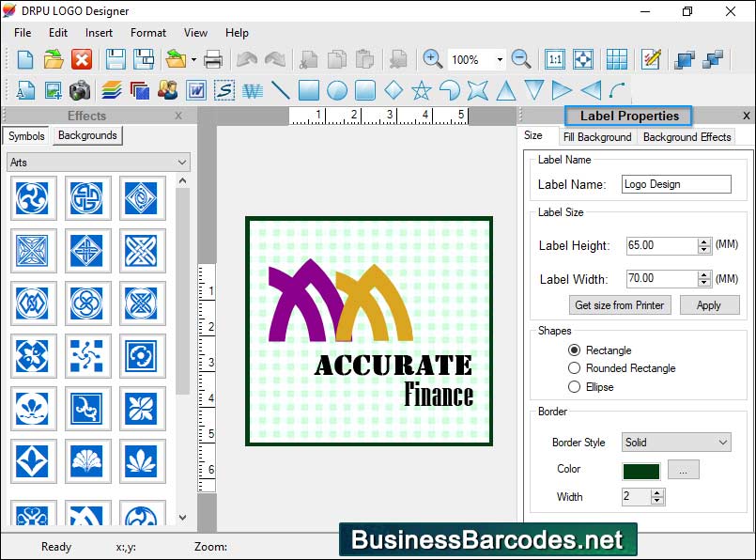Screen dimensions: 756x560
Task: Select the ellipse shape tool
Action: [x=337, y=91]
